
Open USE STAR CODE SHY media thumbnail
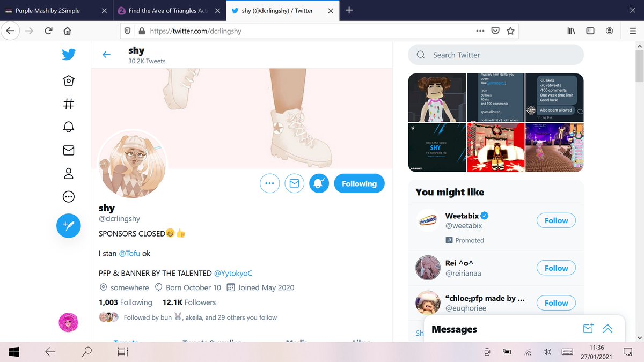point(436,147)
